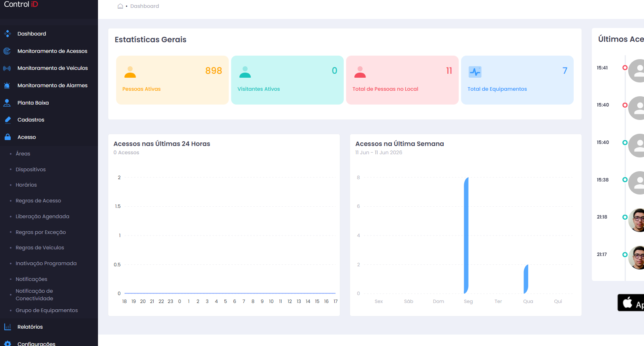
Task: Select the Dispositivos submenu item
Action: tap(31, 169)
